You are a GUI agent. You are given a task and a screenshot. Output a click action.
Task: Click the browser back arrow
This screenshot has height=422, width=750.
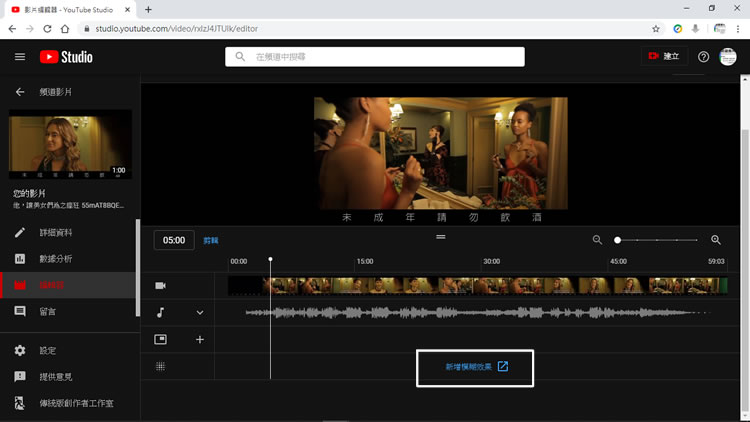[12, 29]
